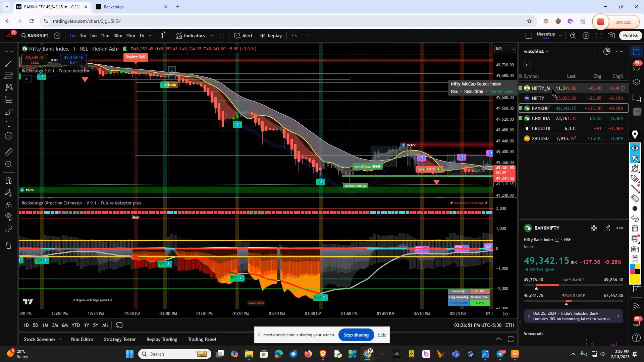Open the Pine Editor panel
The image size is (644, 362).
[82, 339]
